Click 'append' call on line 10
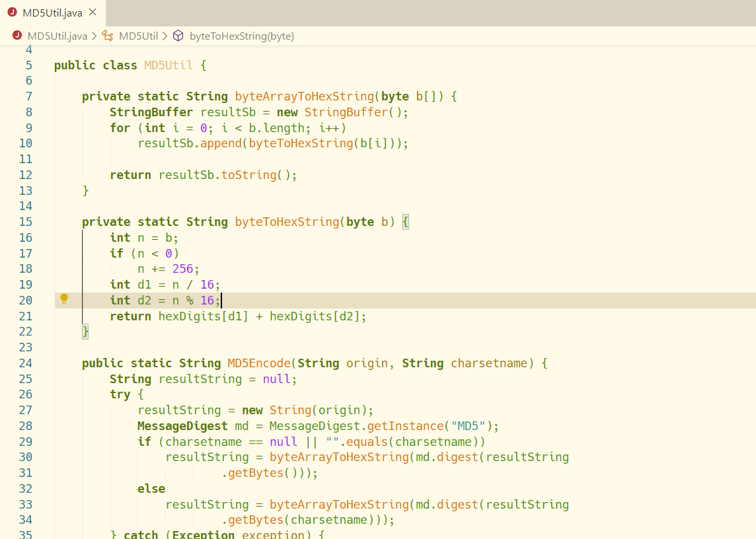This screenshot has width=756, height=539. 221,143
